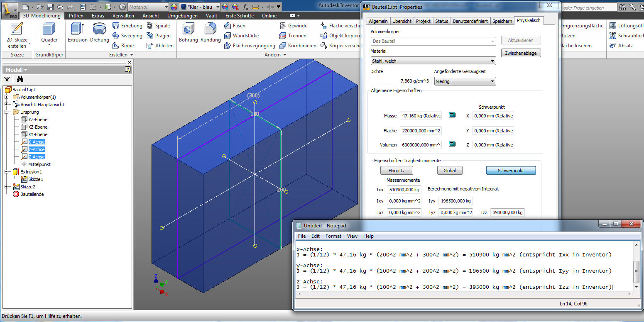Switch to the Physikalisch tab

click(x=529, y=20)
